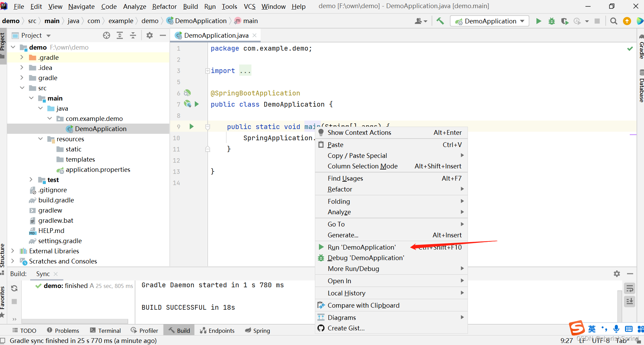Click the disabled Stop button in toolbar
The height and width of the screenshot is (345, 644).
(x=597, y=21)
